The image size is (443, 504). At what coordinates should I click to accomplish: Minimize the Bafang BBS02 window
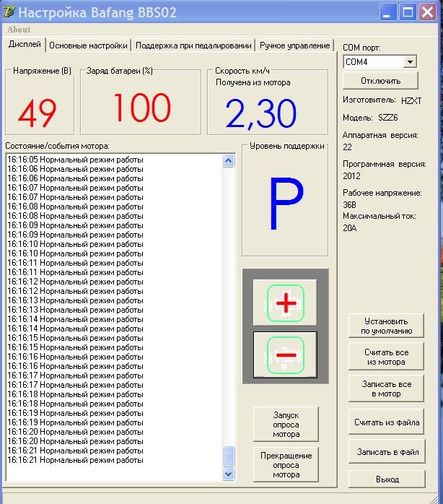point(387,12)
